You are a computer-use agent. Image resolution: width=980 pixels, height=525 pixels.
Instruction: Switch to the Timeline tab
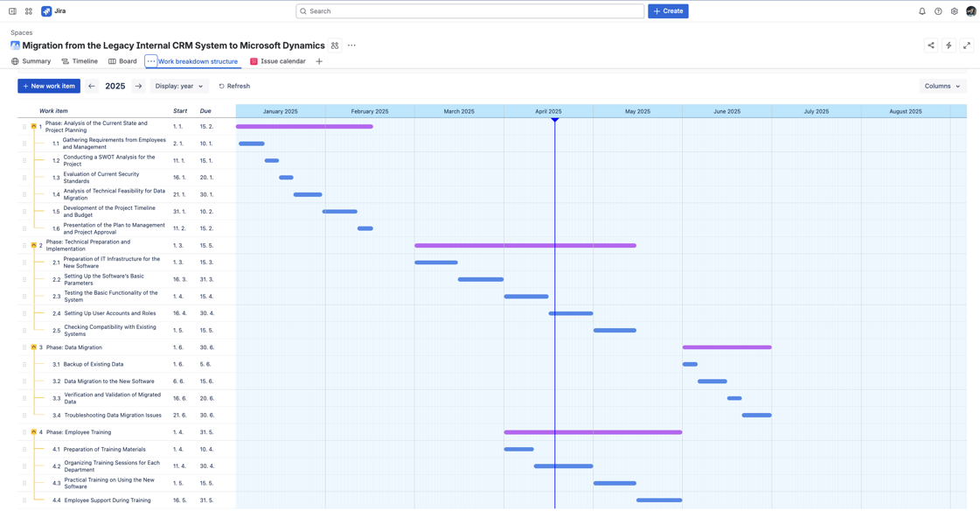coord(80,61)
